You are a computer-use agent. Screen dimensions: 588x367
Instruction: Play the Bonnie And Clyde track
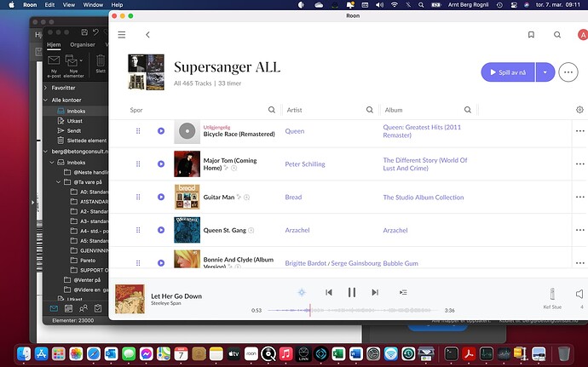[161, 263]
